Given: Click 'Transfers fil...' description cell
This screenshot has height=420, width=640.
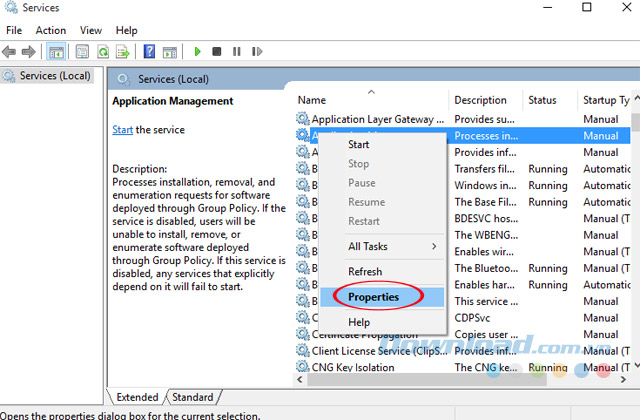Looking at the screenshot, I should (x=484, y=169).
